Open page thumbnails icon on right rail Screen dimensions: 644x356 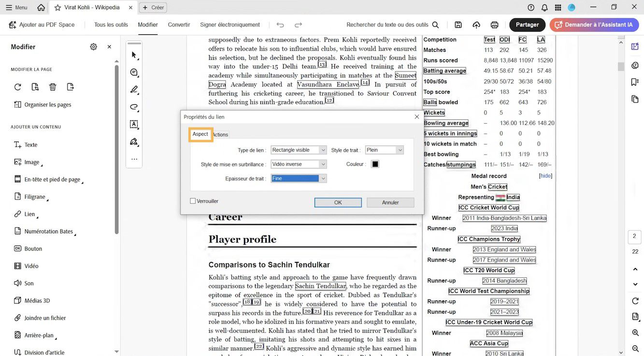point(635,99)
